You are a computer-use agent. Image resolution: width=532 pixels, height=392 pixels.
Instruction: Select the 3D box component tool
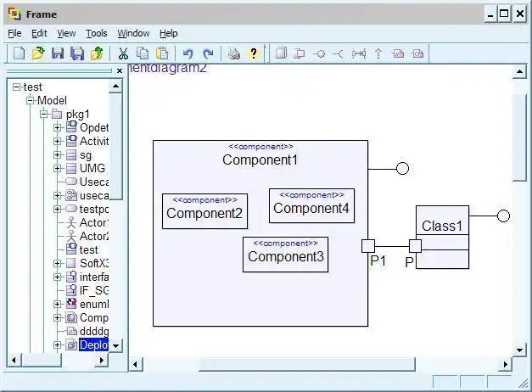[x=281, y=53]
